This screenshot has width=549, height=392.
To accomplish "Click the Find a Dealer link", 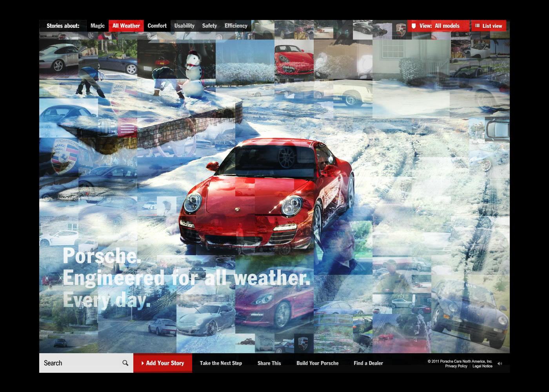I will 368,363.
